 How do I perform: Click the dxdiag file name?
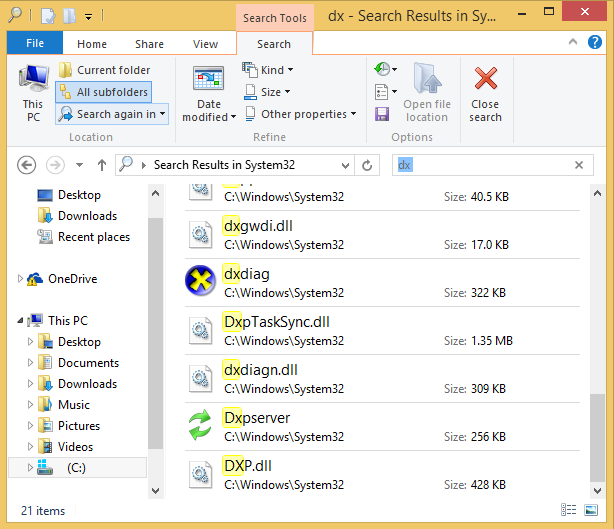tap(247, 274)
